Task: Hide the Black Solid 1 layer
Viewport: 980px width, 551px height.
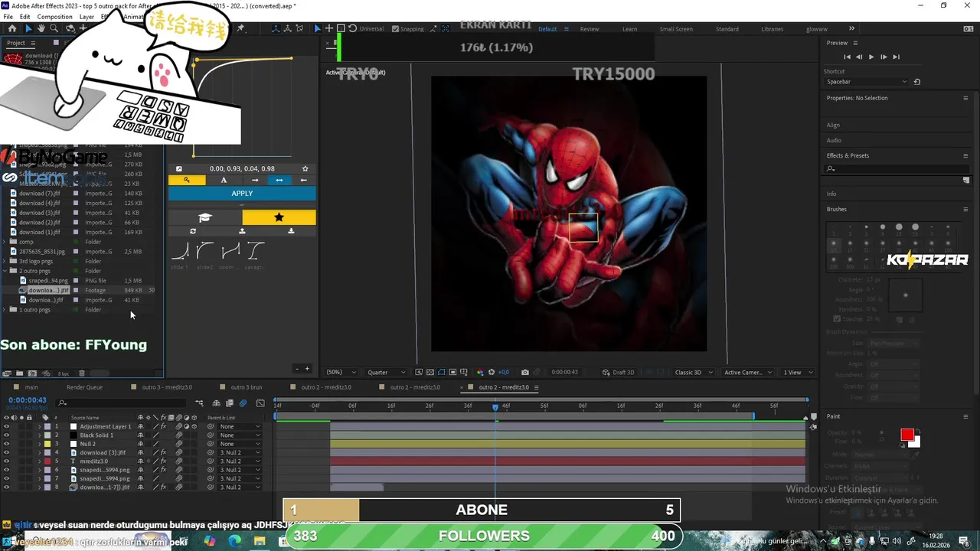Action: coord(6,435)
